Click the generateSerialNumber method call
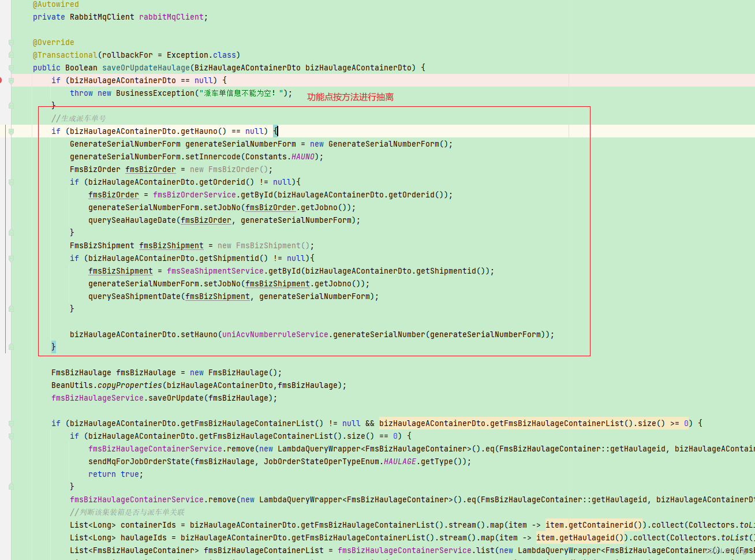755x560 pixels. 379,334
